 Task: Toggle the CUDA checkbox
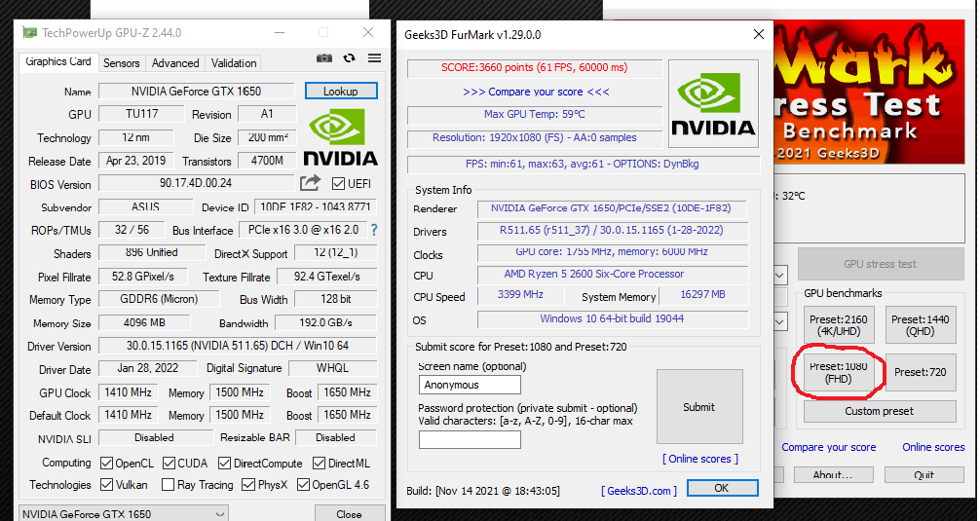[x=169, y=463]
